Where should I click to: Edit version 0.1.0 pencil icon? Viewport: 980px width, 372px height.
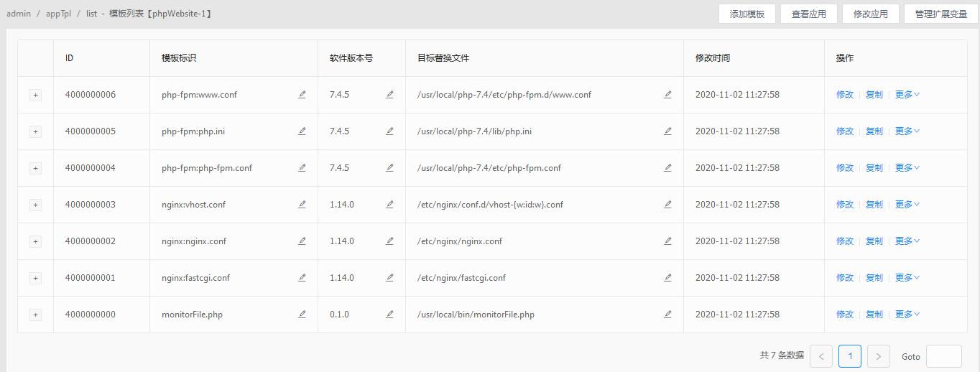pyautogui.click(x=389, y=315)
